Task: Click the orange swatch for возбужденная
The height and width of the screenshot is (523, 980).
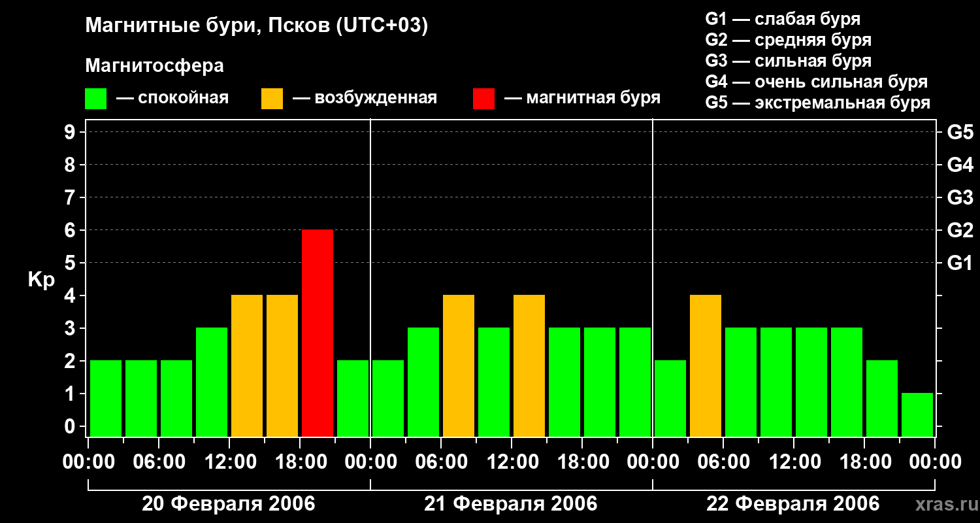Action: (x=272, y=99)
